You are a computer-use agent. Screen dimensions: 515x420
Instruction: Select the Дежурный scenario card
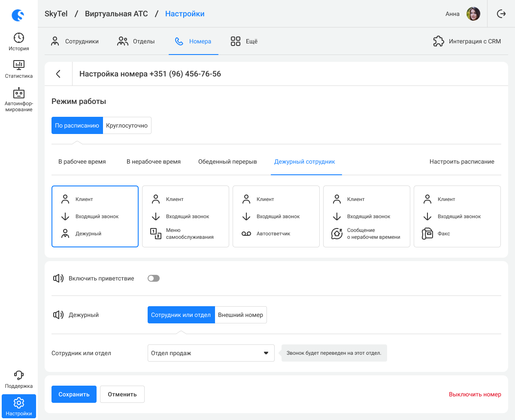95,216
